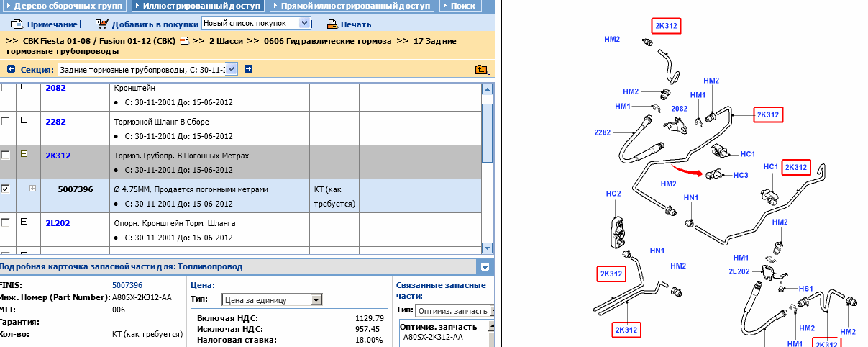Open Прямой иллюстрированный доступ tab

tap(352, 5)
